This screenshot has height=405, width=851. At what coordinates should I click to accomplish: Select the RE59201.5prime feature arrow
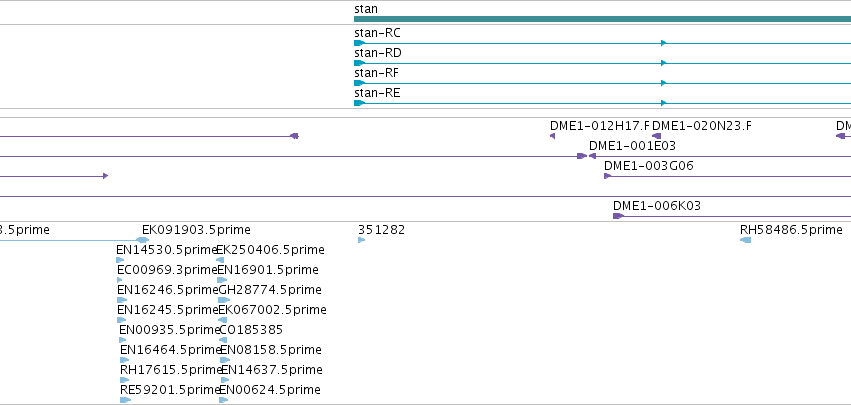pyautogui.click(x=125, y=400)
